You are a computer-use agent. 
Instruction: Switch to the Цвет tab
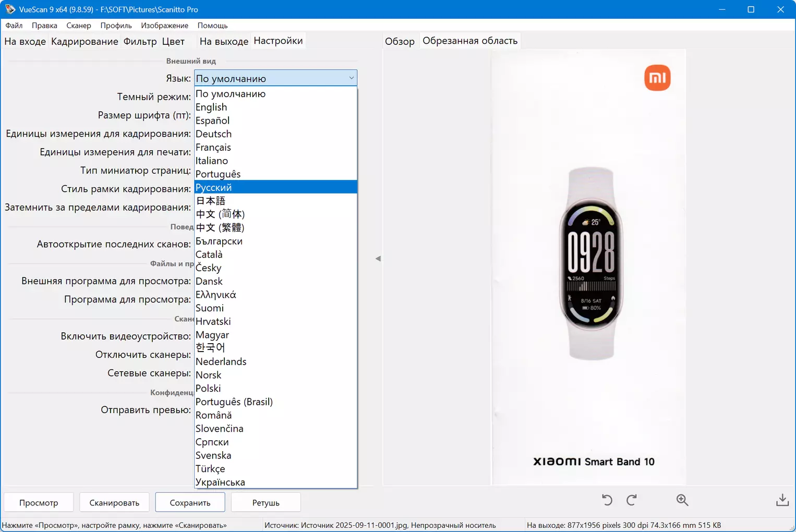click(x=173, y=41)
